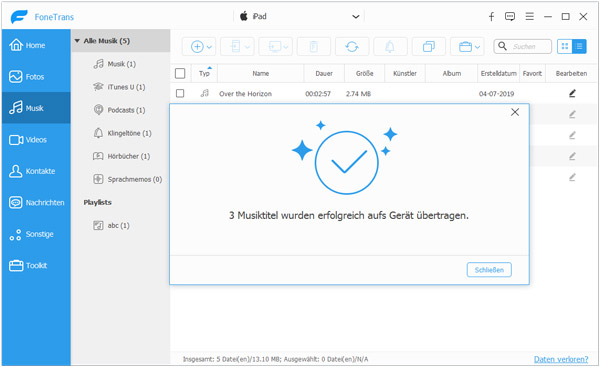Image resolution: width=600 pixels, height=367 pixels.
Task: Select the Musik sidebar item
Action: pos(36,108)
